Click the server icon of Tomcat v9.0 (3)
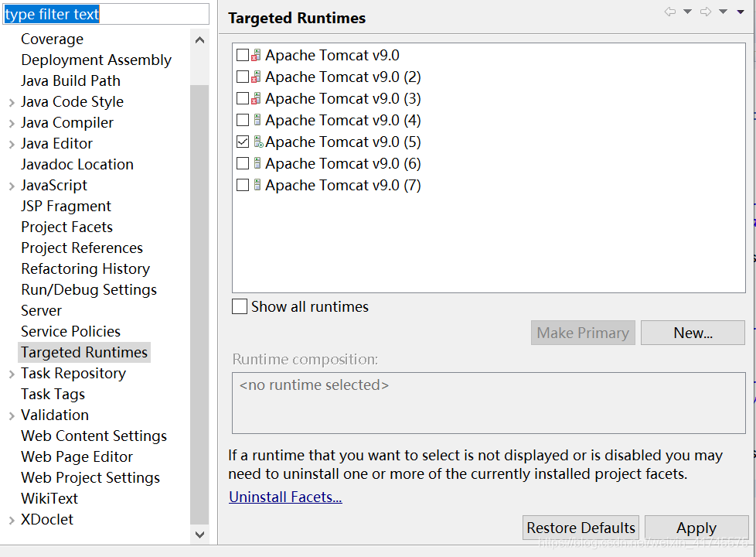This screenshot has width=756, height=557. click(x=255, y=98)
